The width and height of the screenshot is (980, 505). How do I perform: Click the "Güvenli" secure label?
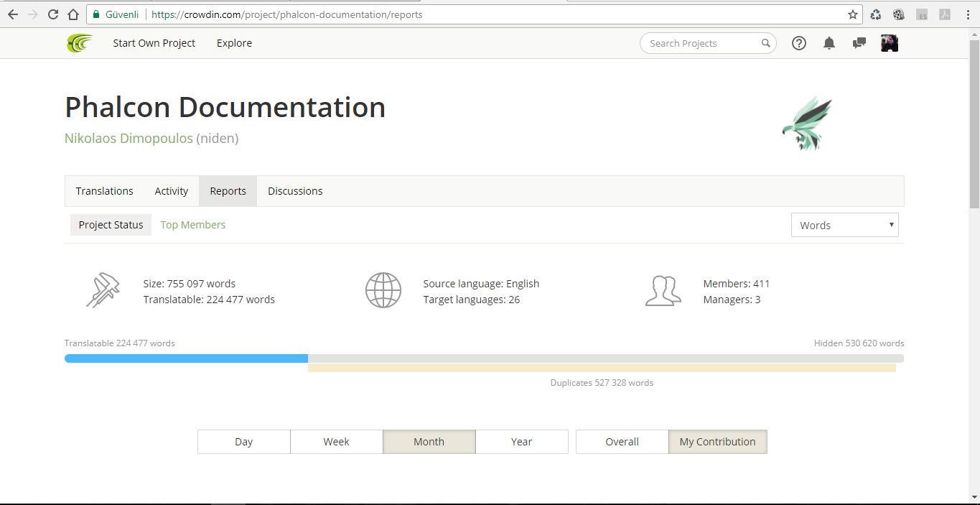coord(122,14)
